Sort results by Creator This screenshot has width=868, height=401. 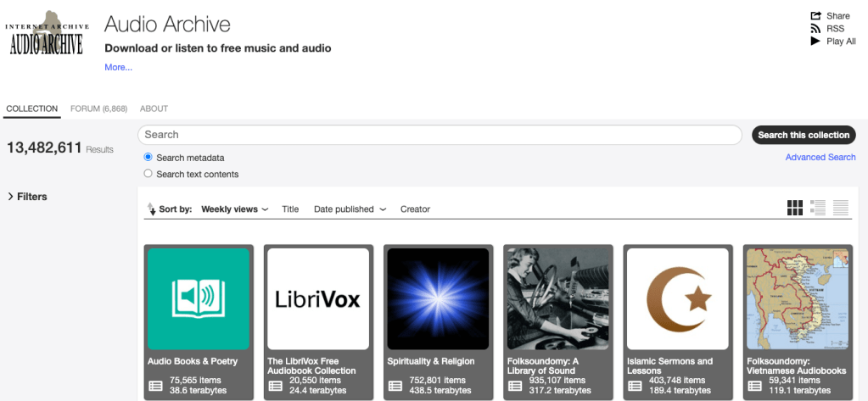tap(415, 209)
